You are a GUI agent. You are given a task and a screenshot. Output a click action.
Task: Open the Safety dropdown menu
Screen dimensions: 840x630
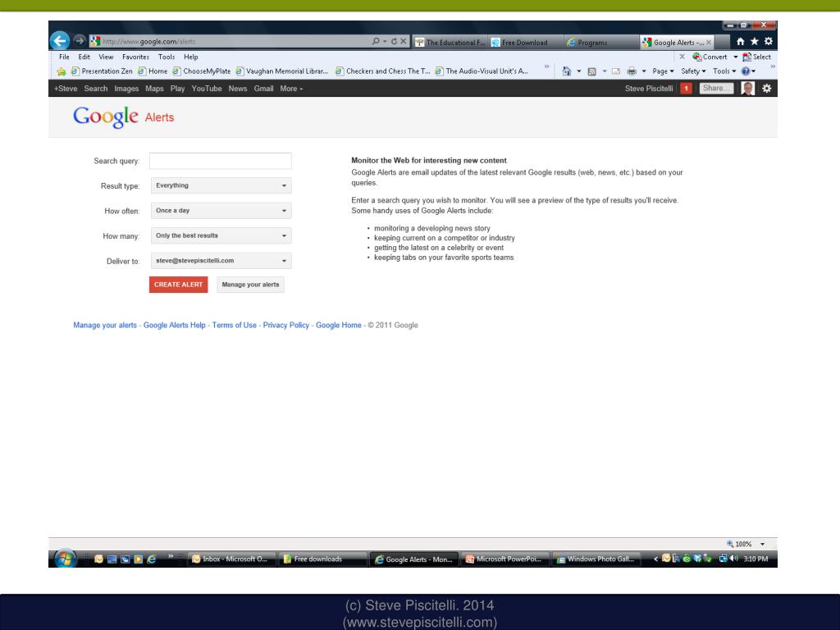click(x=693, y=71)
